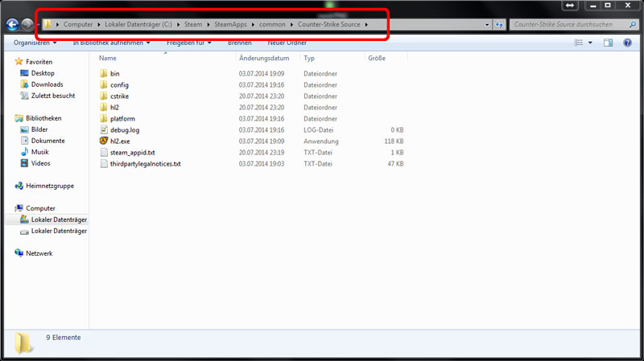
Task: Click the Bibliotheken icon in sidebar
Action: (x=19, y=118)
